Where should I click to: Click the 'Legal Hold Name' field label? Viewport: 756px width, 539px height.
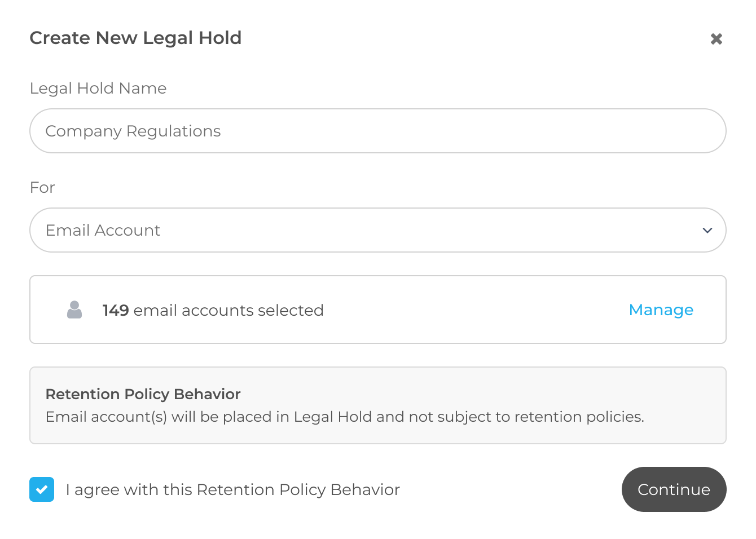click(x=98, y=88)
